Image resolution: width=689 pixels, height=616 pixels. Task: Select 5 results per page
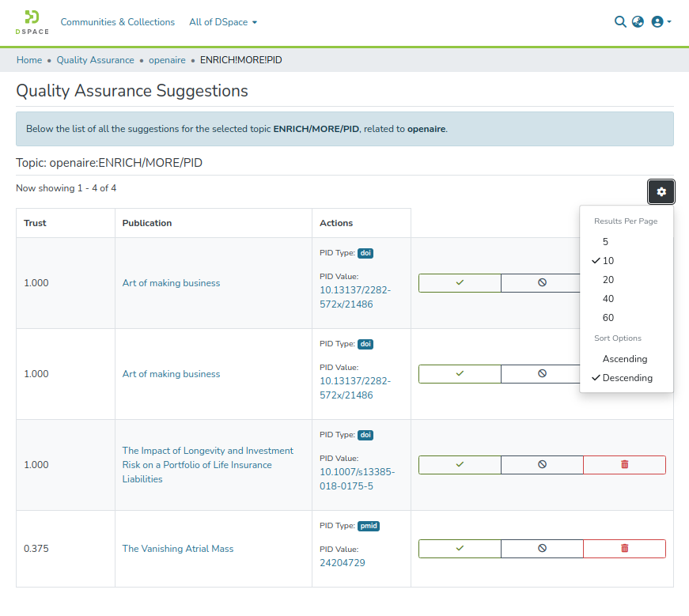[605, 242]
